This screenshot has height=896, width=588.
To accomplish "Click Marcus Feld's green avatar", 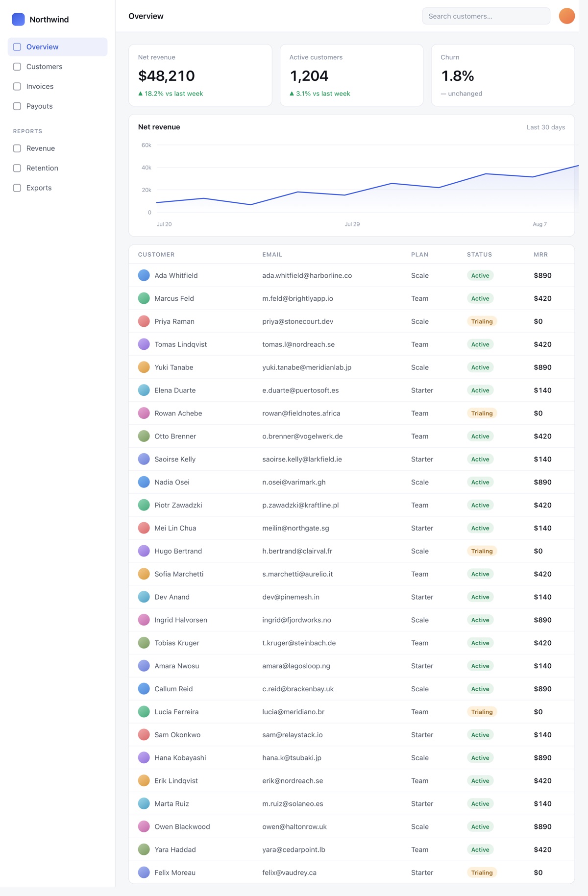I will 144,298.
